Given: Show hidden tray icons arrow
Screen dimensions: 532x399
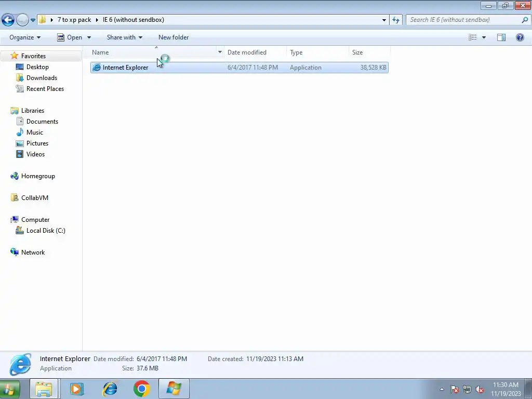Looking at the screenshot, I should (442, 389).
